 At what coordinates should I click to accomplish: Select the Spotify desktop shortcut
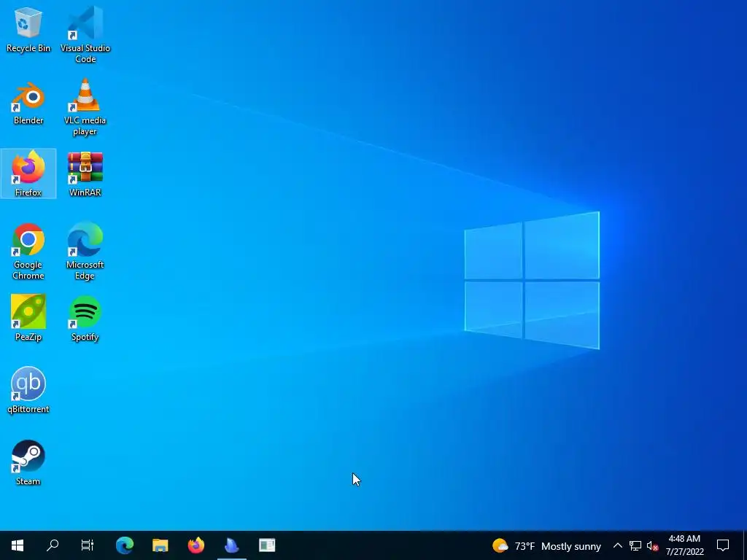(85, 318)
